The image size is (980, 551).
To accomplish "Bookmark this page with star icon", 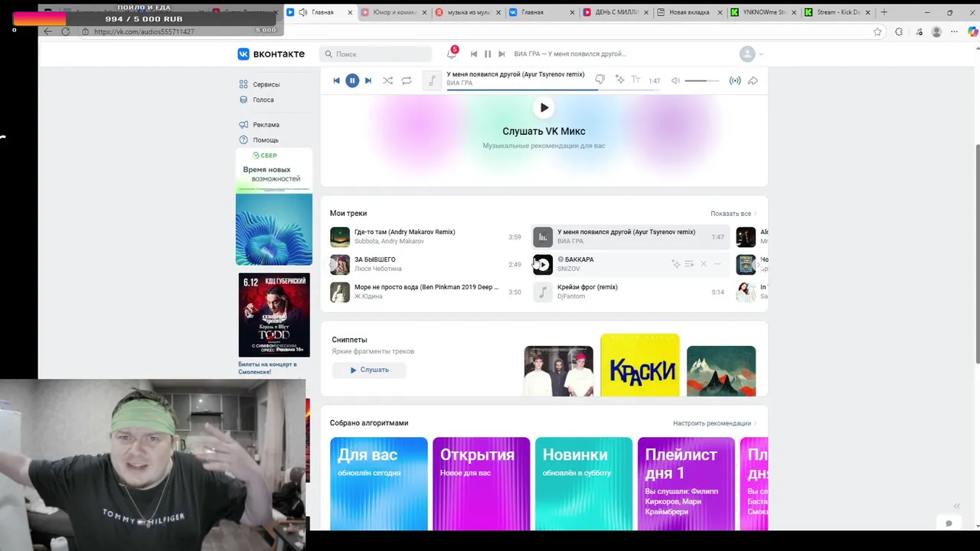I will click(x=877, y=31).
